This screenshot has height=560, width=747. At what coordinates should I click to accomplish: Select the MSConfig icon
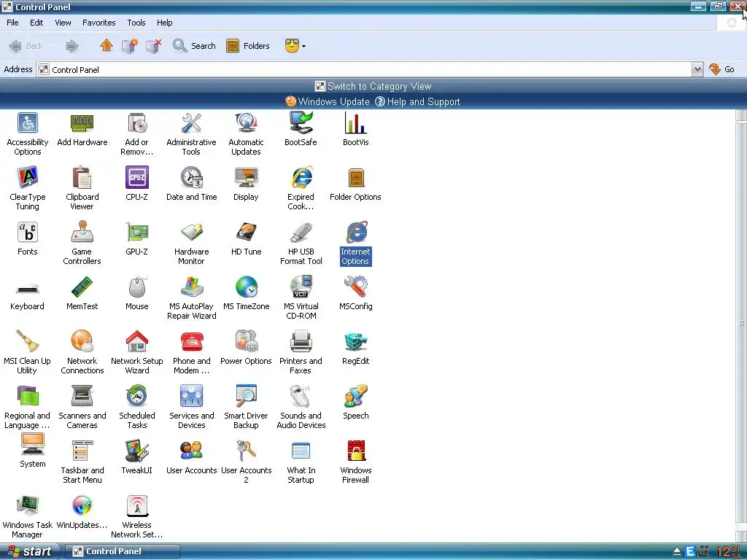click(355, 287)
